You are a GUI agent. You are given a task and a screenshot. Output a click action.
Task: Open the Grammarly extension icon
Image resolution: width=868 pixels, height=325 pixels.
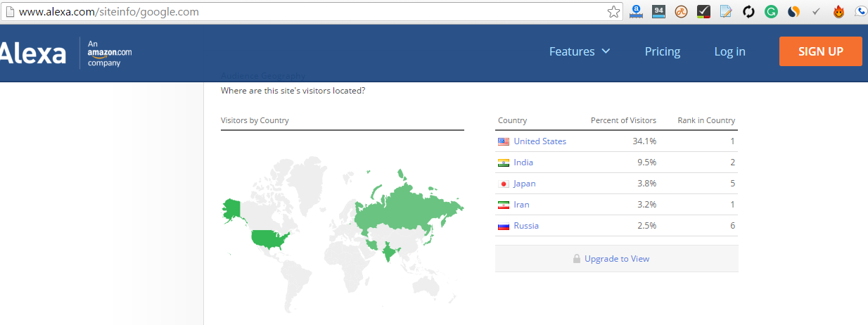point(771,11)
